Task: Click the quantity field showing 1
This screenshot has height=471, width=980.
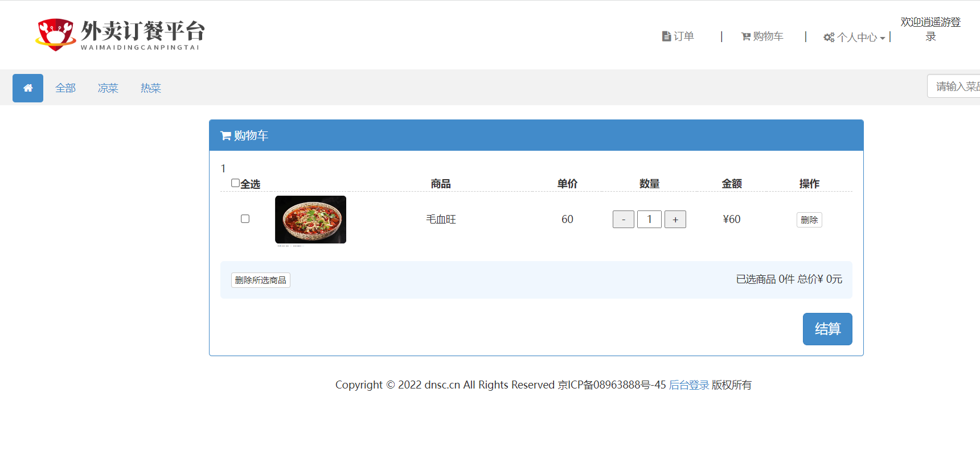Action: click(649, 220)
